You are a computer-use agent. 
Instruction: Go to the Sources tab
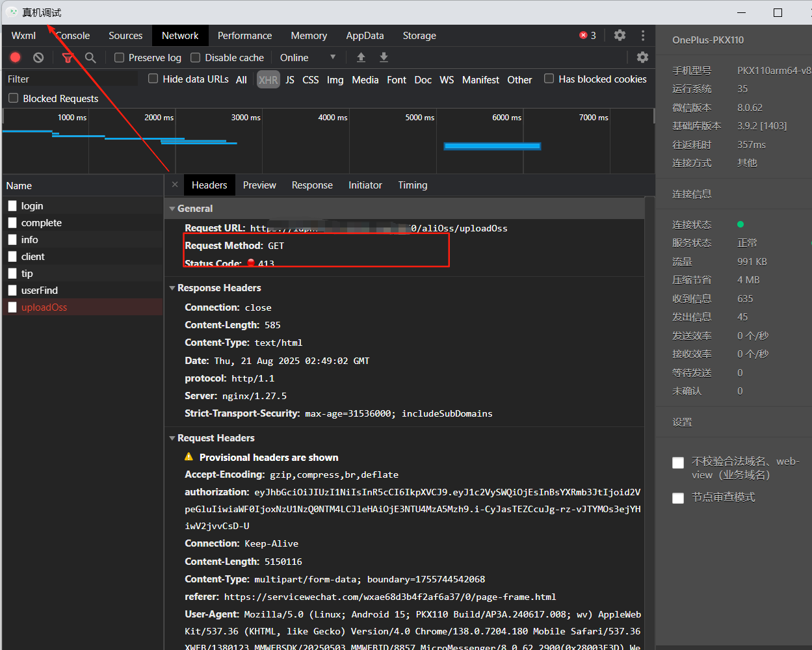(x=125, y=36)
